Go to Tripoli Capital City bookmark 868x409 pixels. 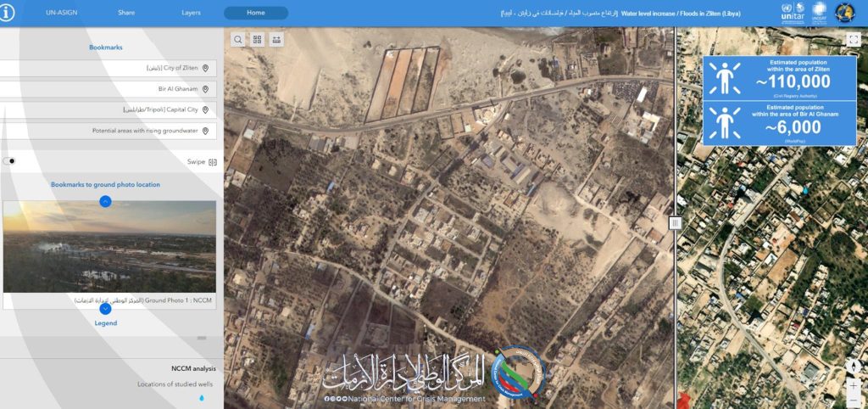(108, 109)
